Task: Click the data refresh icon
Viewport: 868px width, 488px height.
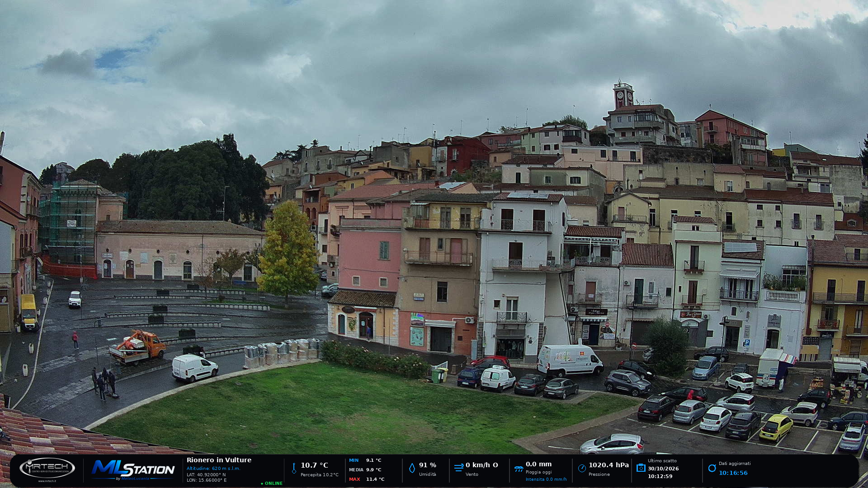Action: click(712, 468)
